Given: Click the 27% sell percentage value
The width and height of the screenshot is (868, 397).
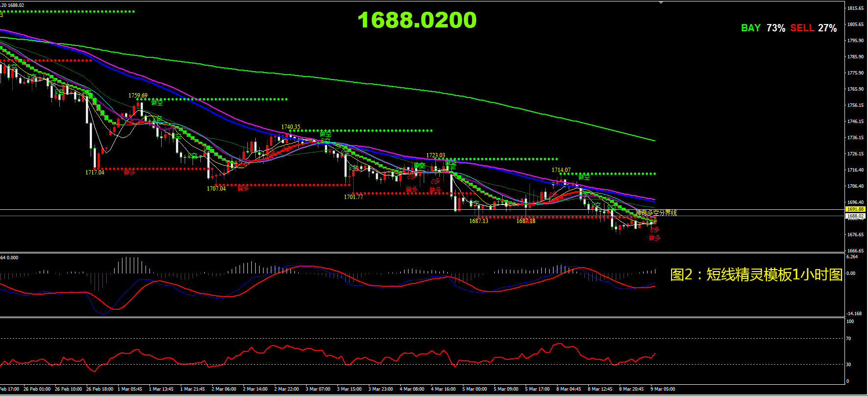Looking at the screenshot, I should coord(827,28).
